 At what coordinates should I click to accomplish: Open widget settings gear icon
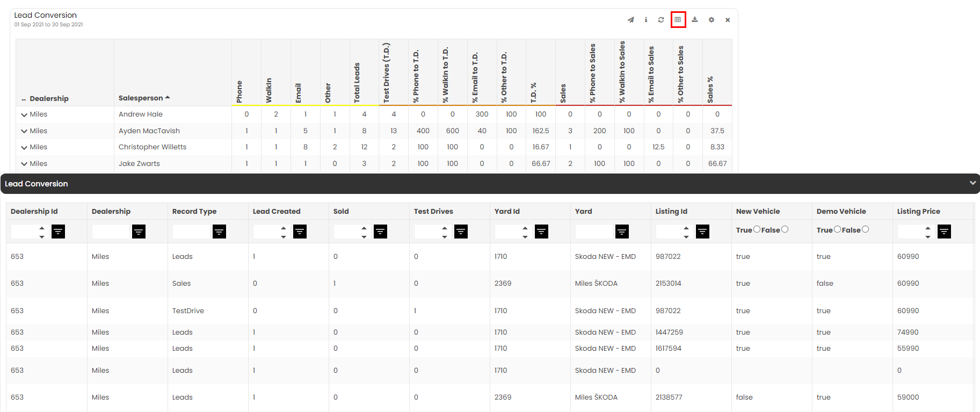click(x=712, y=20)
